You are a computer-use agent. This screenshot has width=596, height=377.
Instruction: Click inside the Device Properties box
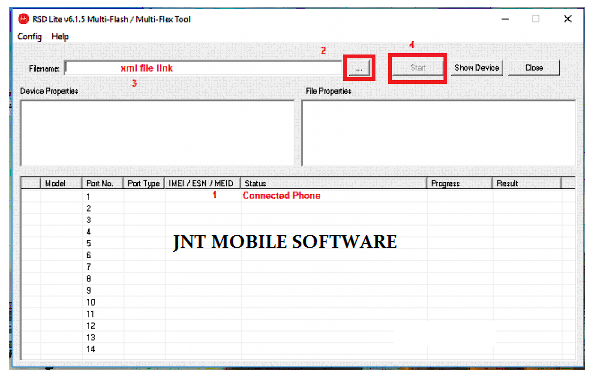[x=157, y=133]
